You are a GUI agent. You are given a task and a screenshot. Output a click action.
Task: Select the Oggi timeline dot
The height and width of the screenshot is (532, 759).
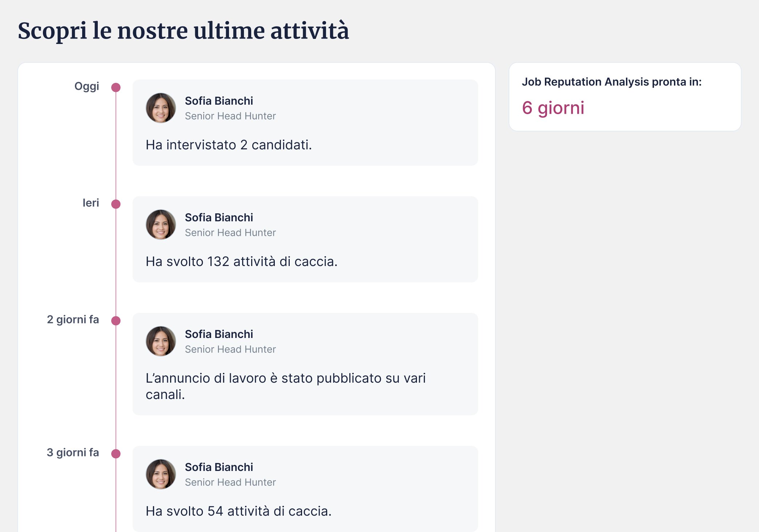(x=116, y=88)
